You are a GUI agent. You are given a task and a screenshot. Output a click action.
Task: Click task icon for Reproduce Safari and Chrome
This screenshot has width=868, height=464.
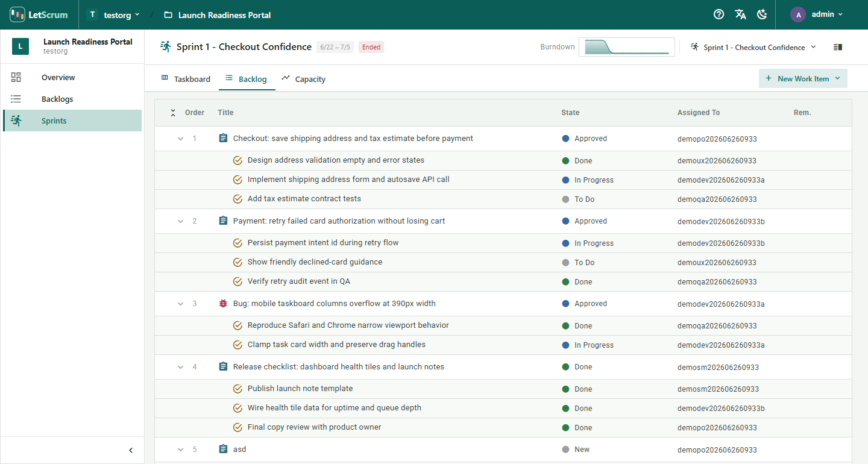[237, 325]
